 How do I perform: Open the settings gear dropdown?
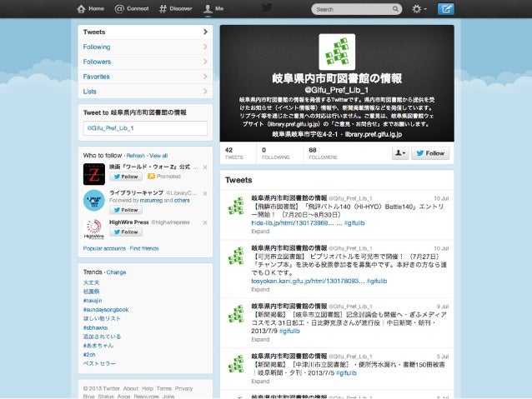[x=419, y=9]
